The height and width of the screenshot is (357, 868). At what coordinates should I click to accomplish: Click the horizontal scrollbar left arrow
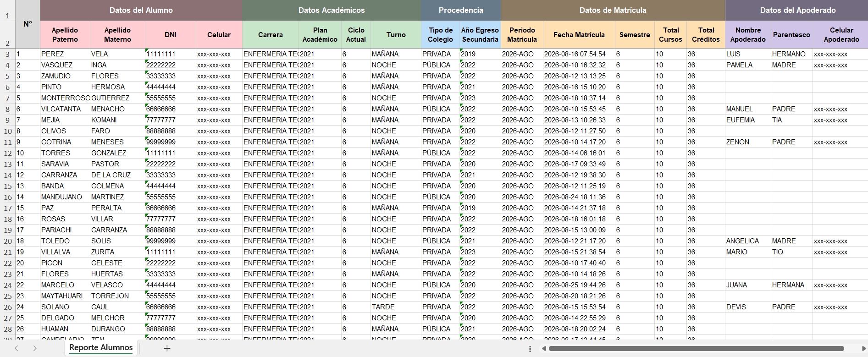coord(544,349)
